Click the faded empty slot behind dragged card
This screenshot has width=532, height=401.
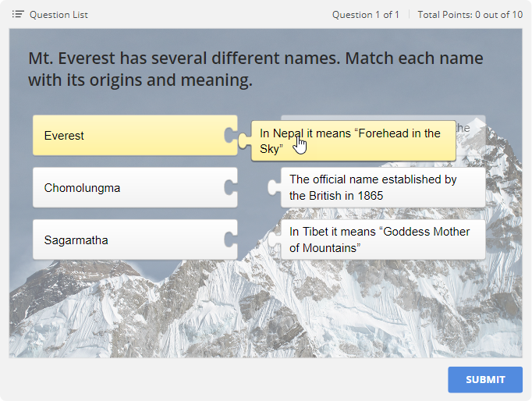point(471,127)
